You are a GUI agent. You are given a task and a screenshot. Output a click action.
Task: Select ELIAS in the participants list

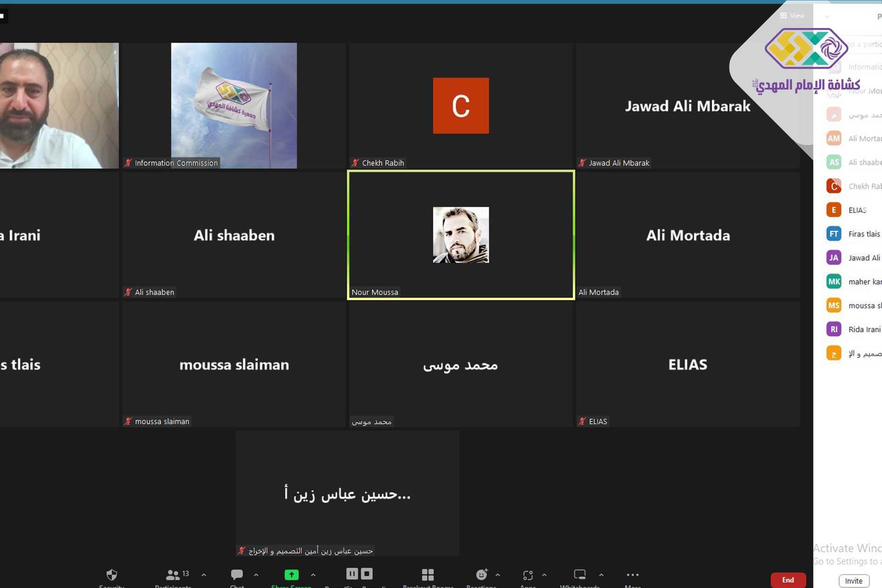857,210
